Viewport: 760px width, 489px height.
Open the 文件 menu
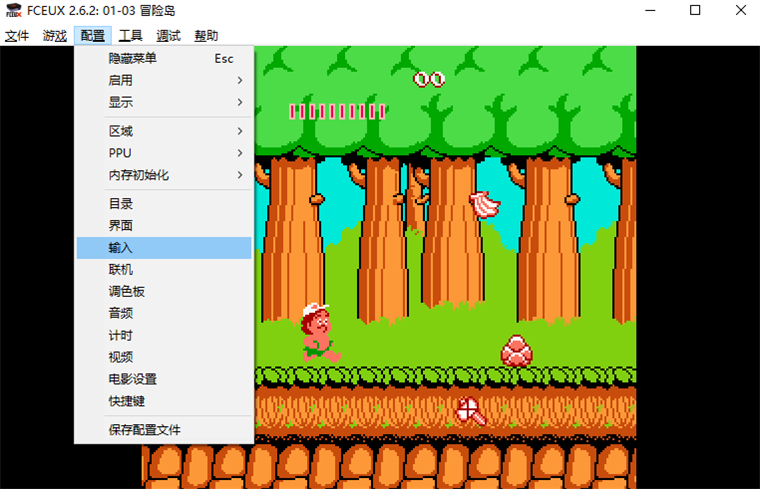coord(17,36)
